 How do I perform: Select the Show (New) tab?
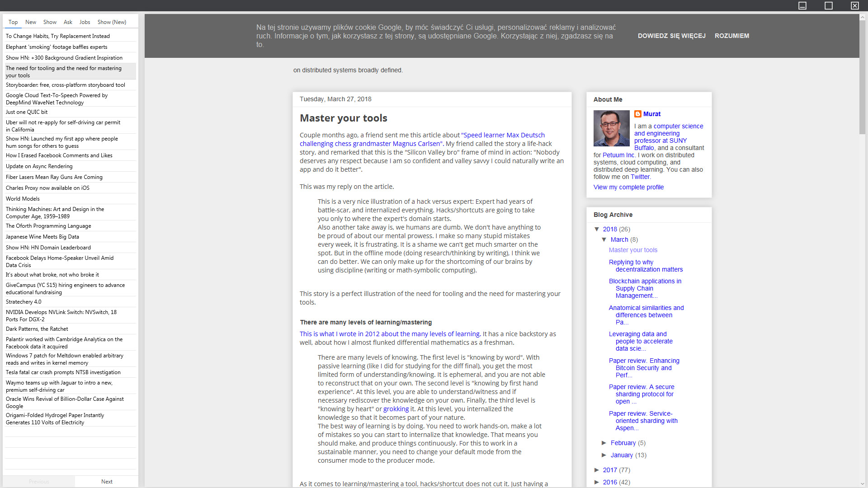click(x=111, y=22)
